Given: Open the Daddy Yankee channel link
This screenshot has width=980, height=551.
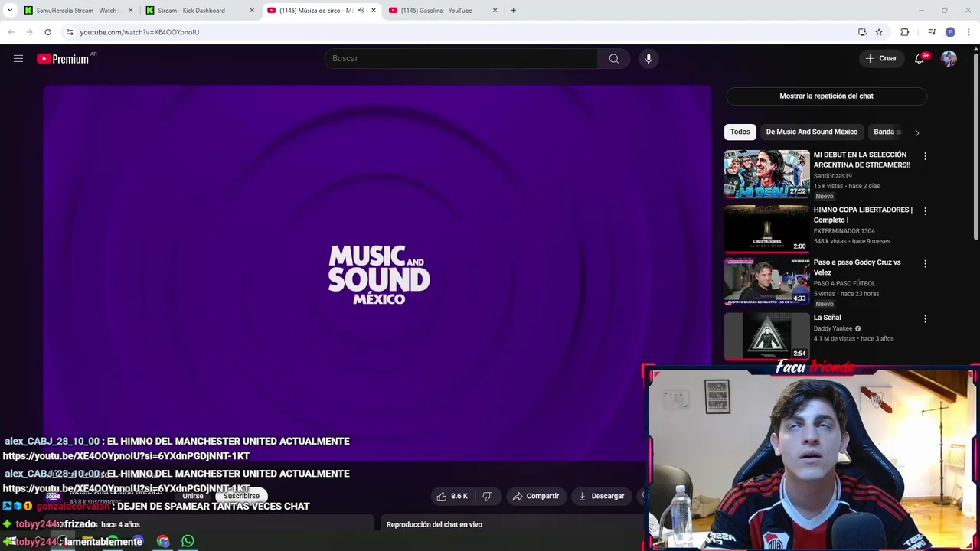Looking at the screenshot, I should click(x=833, y=329).
